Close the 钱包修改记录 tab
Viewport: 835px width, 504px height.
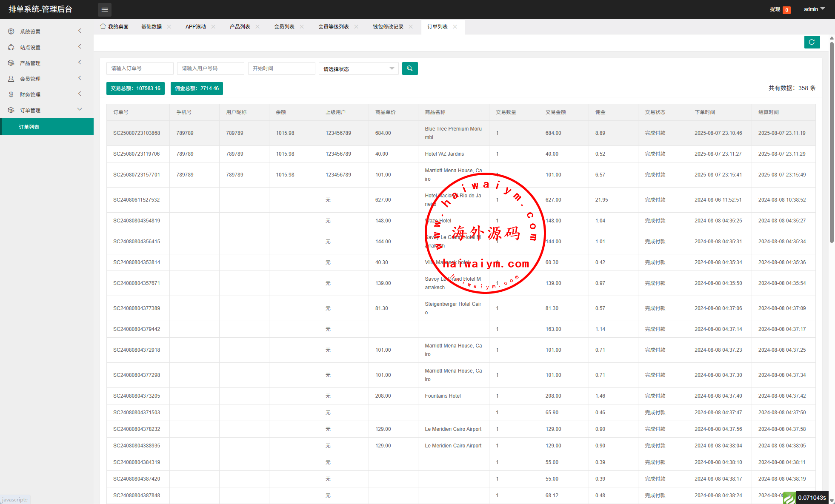coord(411,26)
